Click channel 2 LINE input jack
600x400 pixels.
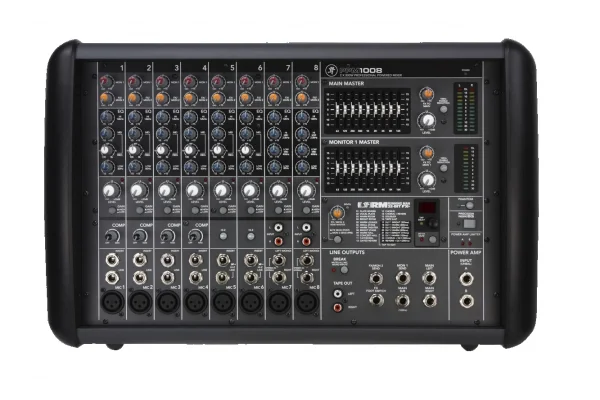(140, 277)
